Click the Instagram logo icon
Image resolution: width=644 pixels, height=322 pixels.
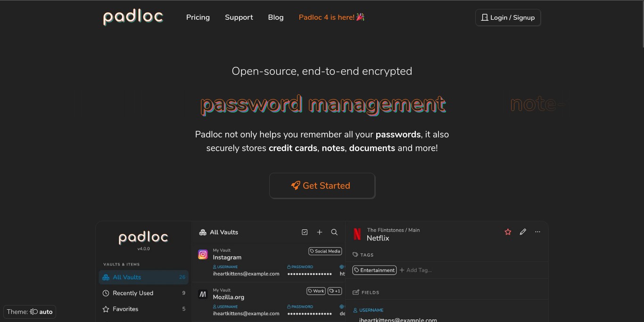[x=203, y=255]
